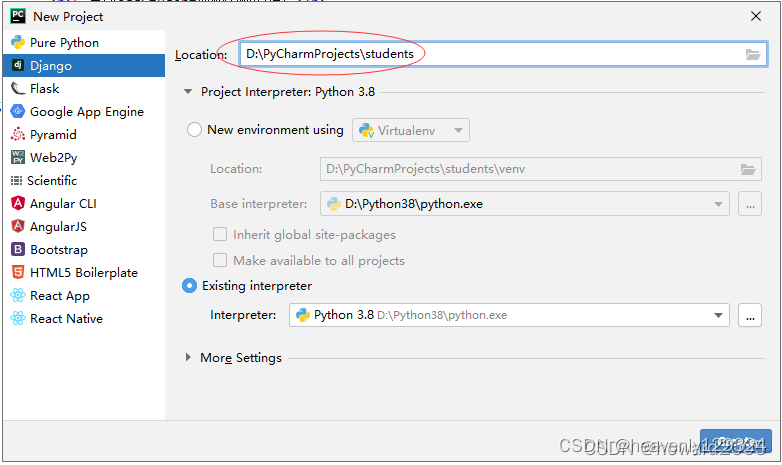Viewport: 782px width, 465px height.
Task: Click the AngularJS shield icon
Action: (18, 226)
